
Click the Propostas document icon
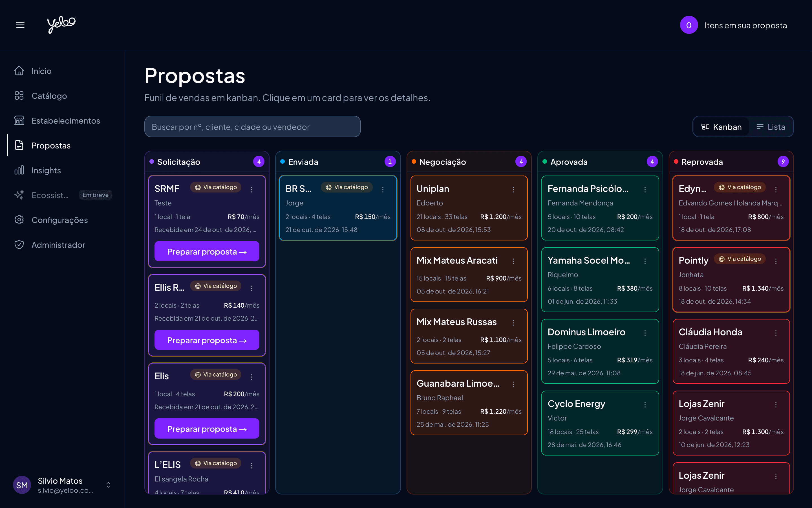pos(19,145)
